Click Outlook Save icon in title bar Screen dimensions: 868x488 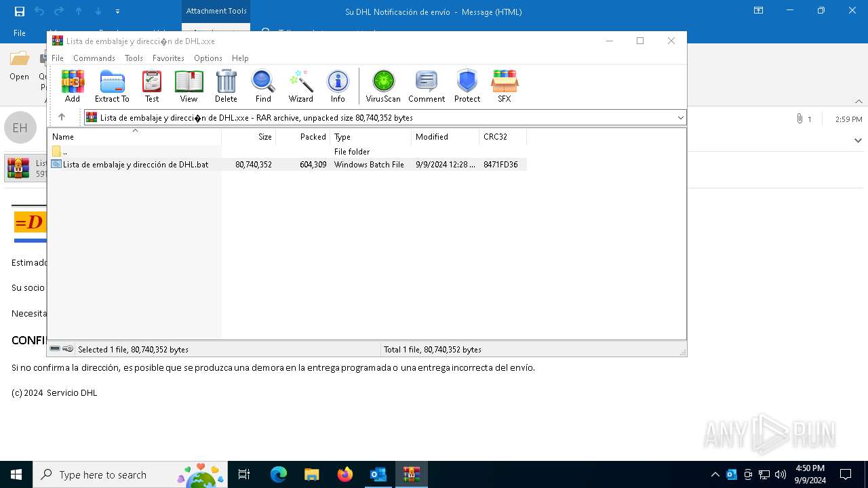point(19,12)
